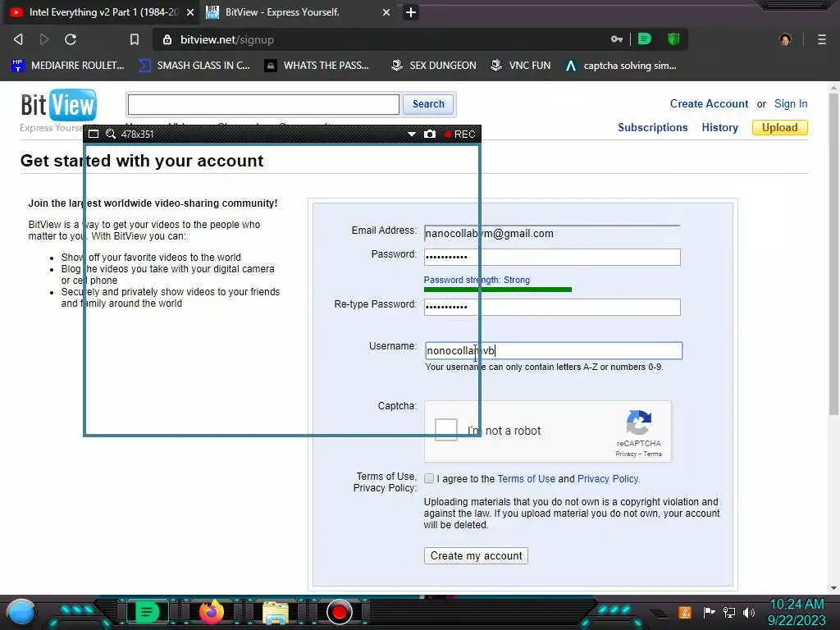Click the page vertical scrollbar
The height and width of the screenshot is (630, 840).
click(833, 254)
